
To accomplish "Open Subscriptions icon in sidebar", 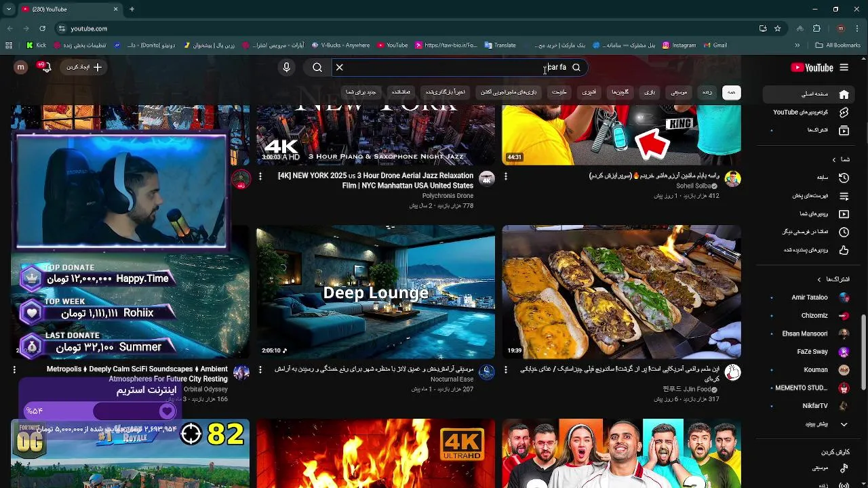I will (x=844, y=129).
